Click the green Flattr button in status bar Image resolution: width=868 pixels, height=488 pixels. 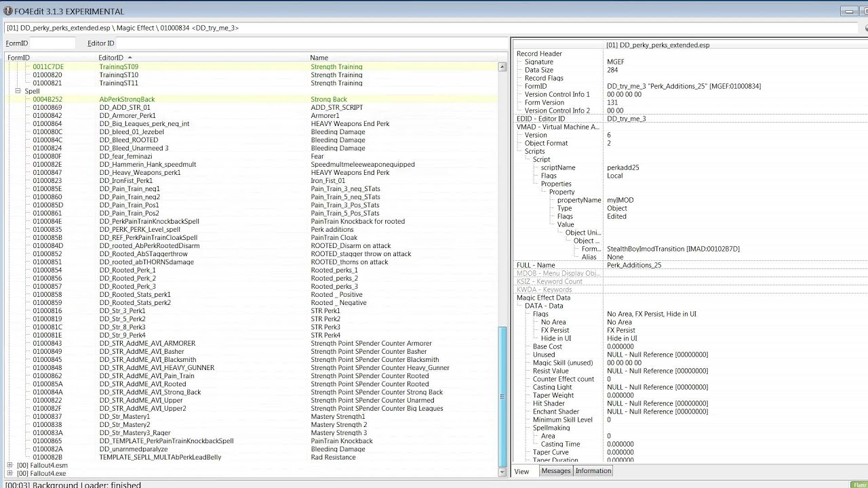pyautogui.click(x=859, y=485)
